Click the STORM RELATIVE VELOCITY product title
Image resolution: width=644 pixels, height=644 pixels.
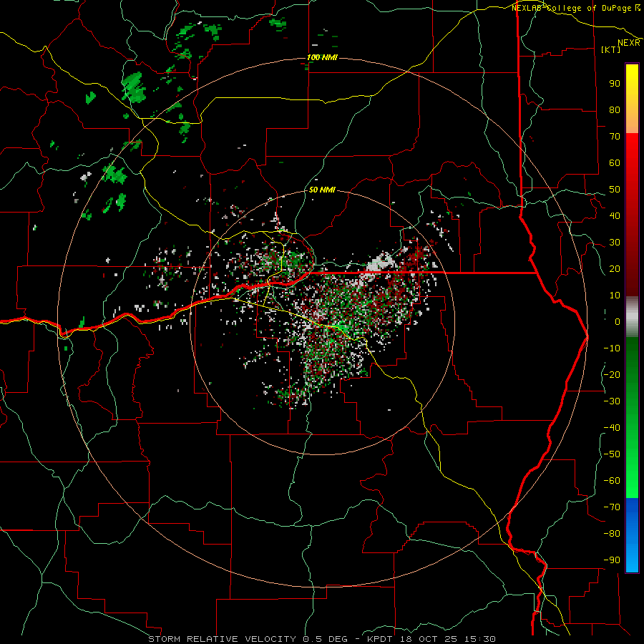tap(222, 639)
